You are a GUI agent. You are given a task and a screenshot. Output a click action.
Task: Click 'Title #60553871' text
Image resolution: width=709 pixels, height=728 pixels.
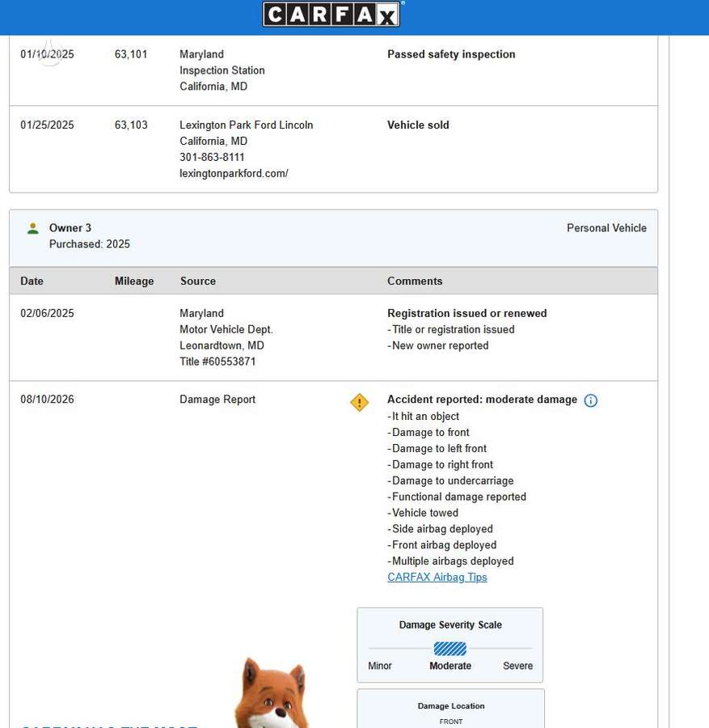coord(217,362)
